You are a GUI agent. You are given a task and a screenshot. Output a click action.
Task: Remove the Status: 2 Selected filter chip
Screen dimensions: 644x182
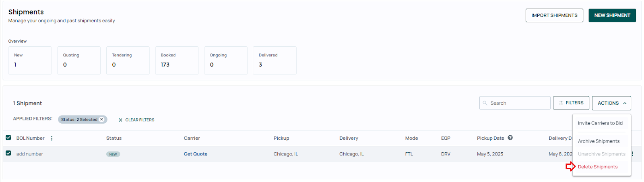pyautogui.click(x=101, y=119)
